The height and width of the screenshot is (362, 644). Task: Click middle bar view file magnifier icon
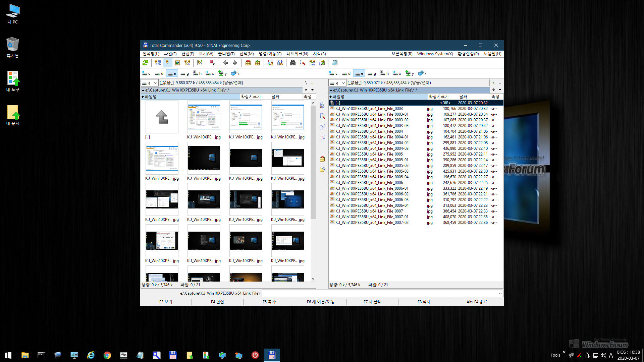click(x=322, y=105)
